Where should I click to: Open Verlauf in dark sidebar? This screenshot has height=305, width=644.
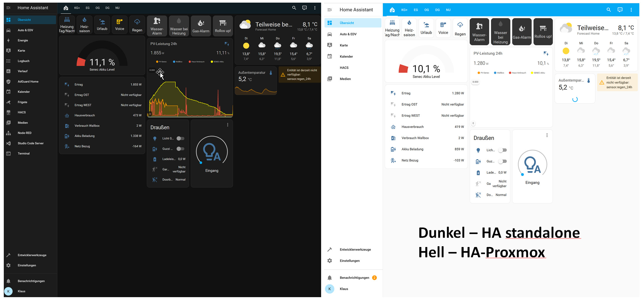pos(30,71)
